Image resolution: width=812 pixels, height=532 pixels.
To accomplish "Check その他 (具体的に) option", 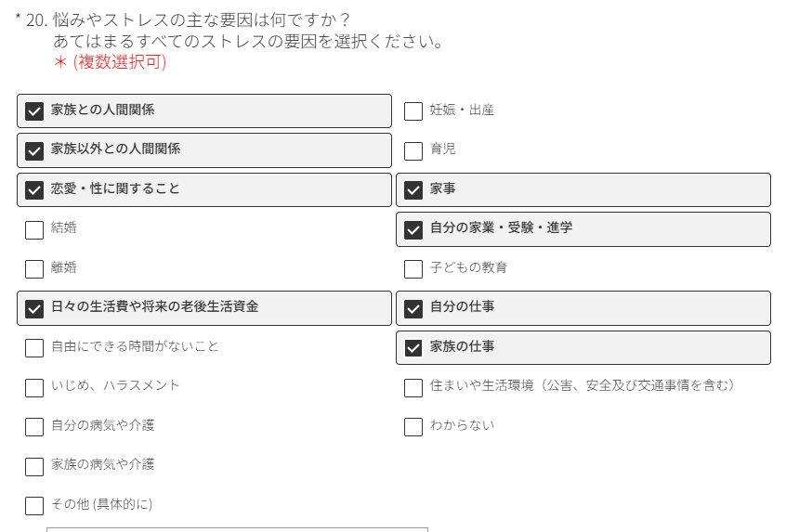I will coord(34,506).
